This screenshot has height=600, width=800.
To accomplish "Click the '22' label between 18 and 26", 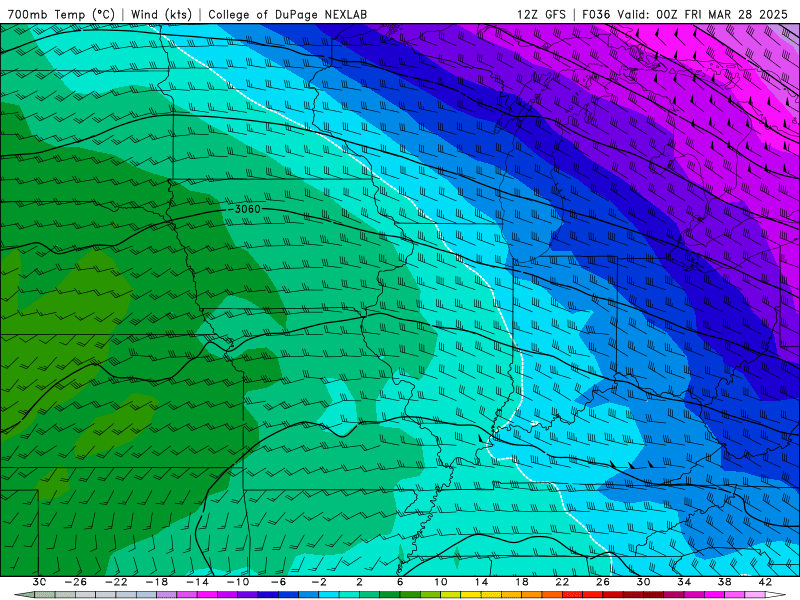I will tap(562, 582).
